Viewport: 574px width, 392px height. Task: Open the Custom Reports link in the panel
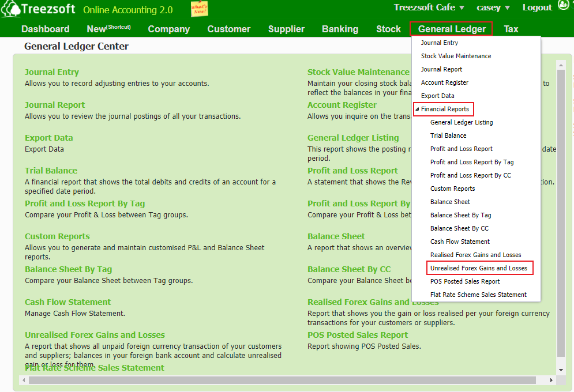coord(57,236)
